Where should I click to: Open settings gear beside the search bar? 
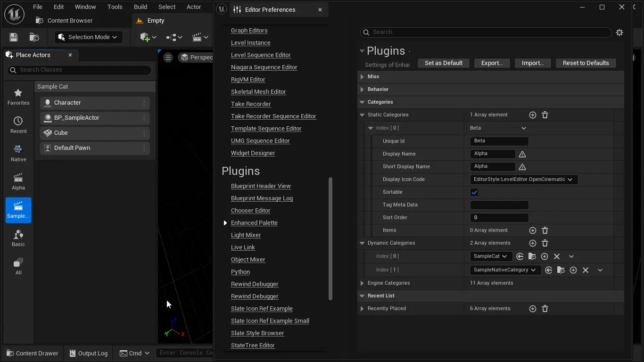pyautogui.click(x=619, y=33)
